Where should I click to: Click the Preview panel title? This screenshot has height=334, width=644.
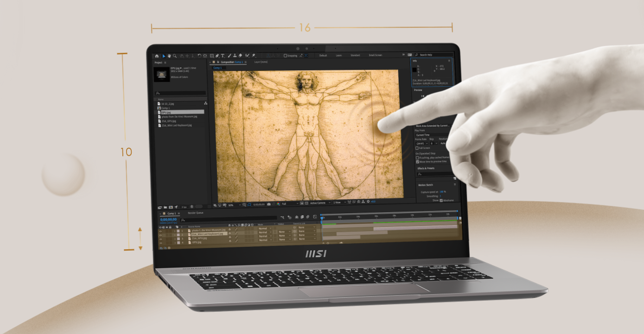[418, 90]
